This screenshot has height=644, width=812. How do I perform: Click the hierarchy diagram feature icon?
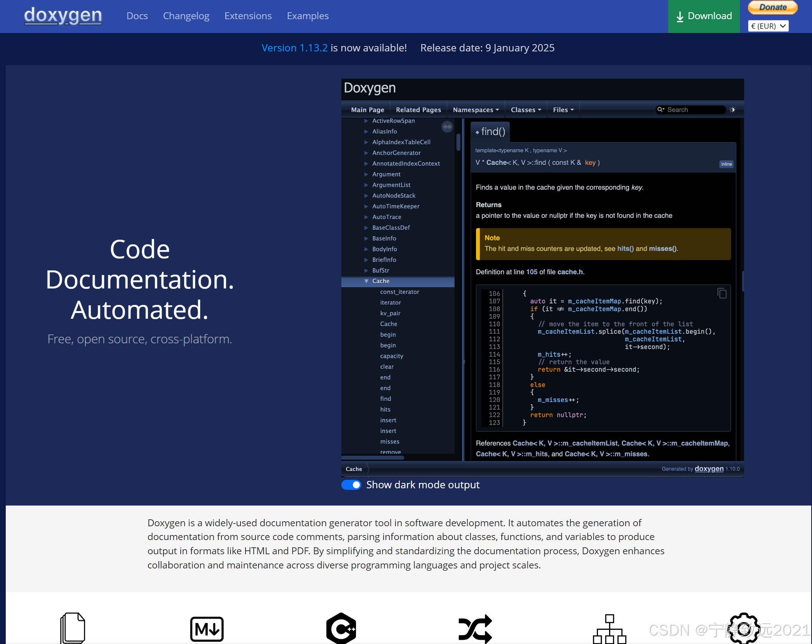click(609, 629)
